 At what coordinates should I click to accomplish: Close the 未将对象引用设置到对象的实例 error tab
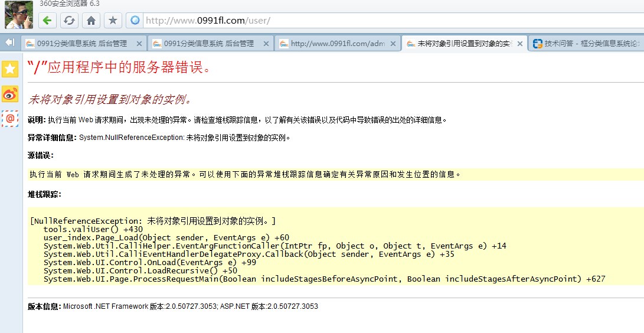(x=521, y=44)
